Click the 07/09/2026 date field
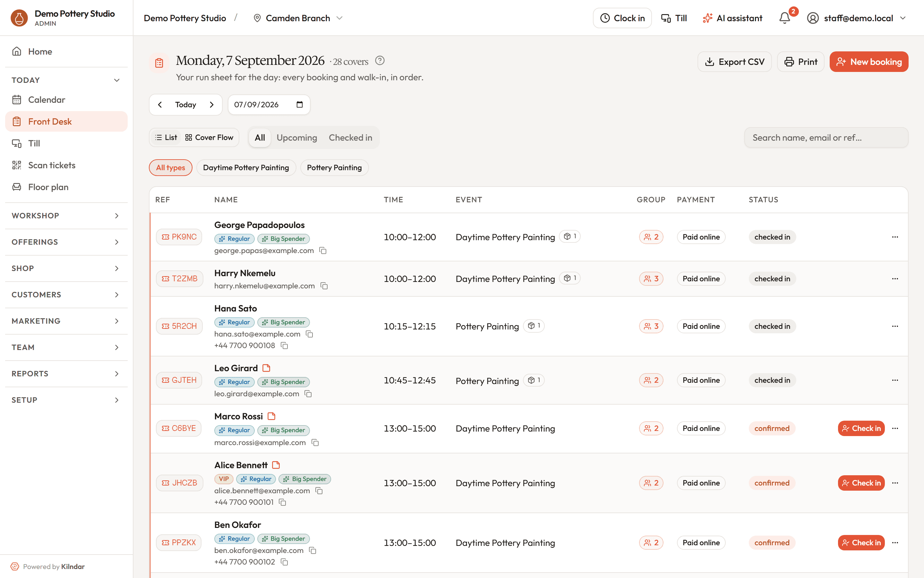 coord(269,105)
